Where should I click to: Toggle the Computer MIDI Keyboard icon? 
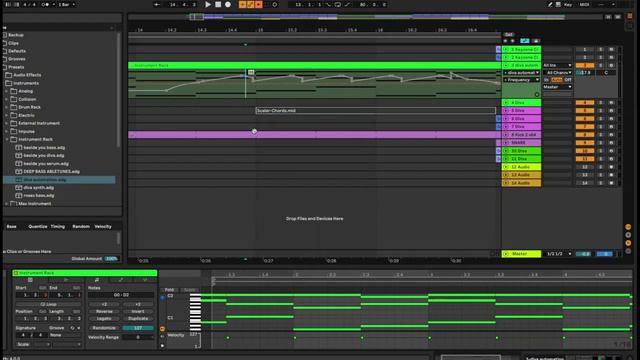tap(558, 4)
